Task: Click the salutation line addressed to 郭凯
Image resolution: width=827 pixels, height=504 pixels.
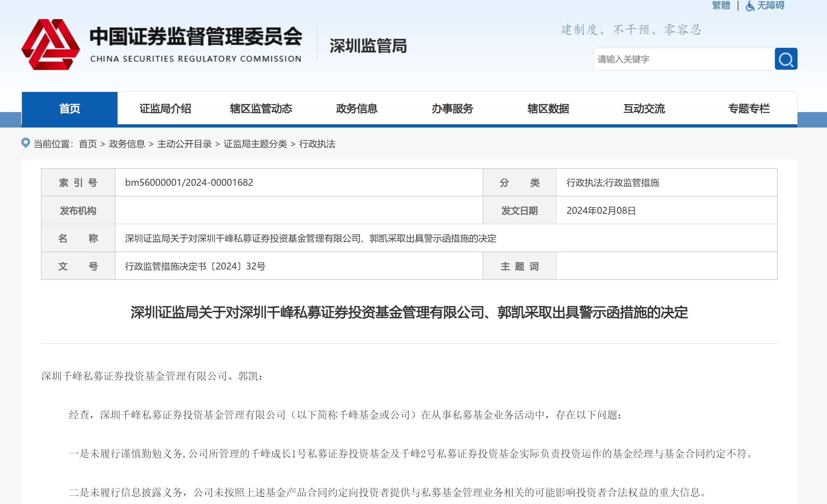Action: [152, 376]
